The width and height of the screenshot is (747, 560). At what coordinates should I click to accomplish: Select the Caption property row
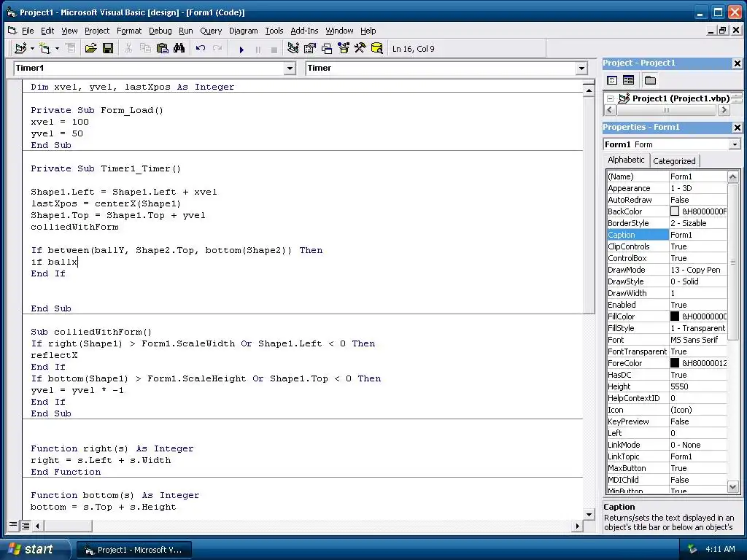point(667,235)
